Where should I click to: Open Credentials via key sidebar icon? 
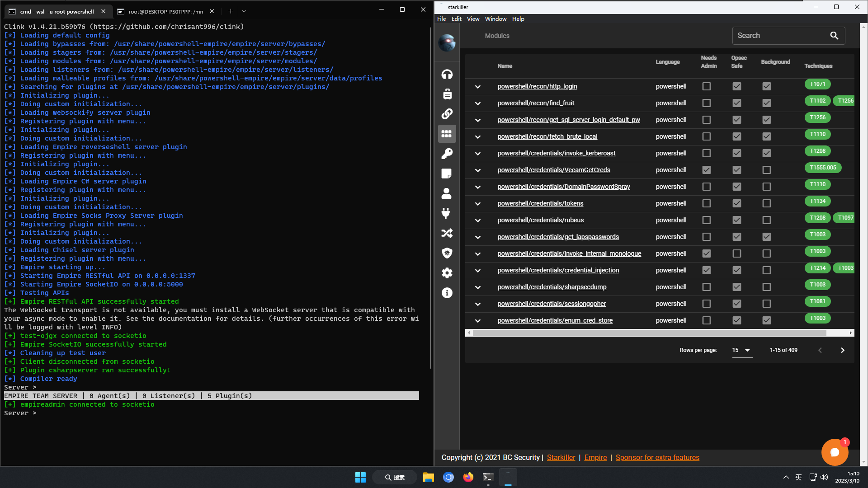click(447, 154)
